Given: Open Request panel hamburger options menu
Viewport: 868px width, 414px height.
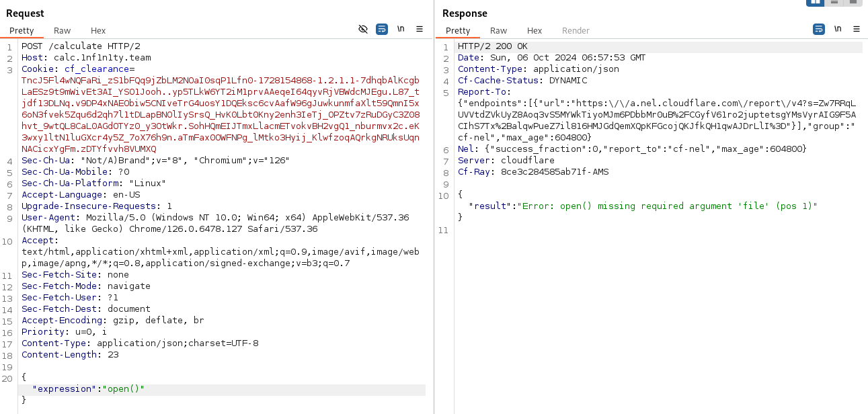Looking at the screenshot, I should point(420,29).
